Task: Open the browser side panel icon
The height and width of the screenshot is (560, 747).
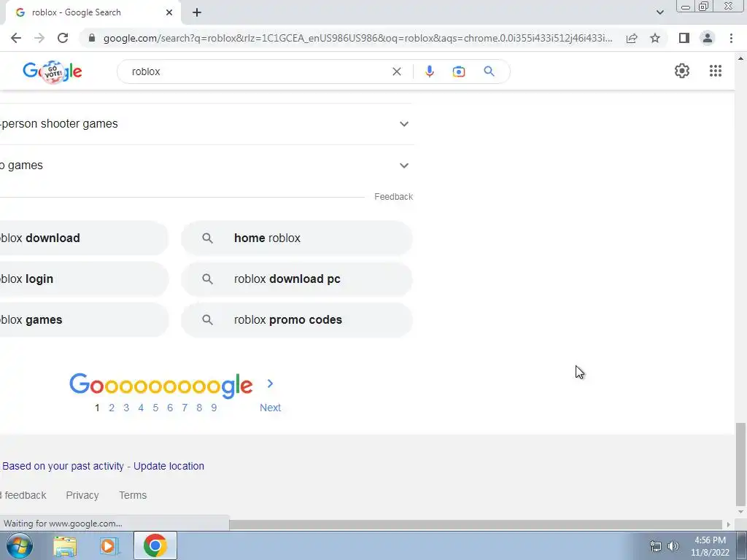Action: 684,38
